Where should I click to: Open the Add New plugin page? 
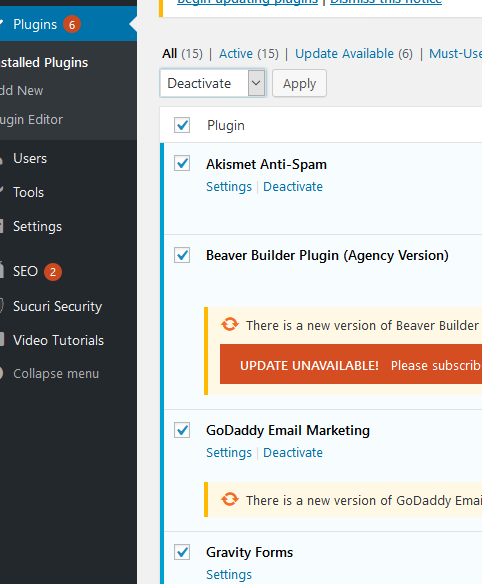pos(21,91)
